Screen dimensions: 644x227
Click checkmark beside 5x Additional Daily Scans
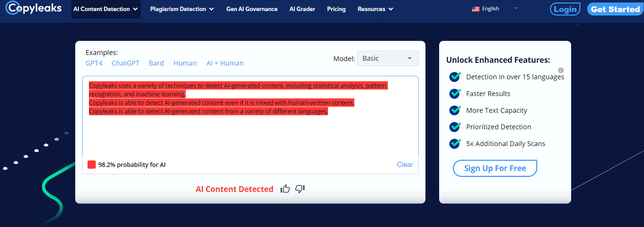point(455,144)
